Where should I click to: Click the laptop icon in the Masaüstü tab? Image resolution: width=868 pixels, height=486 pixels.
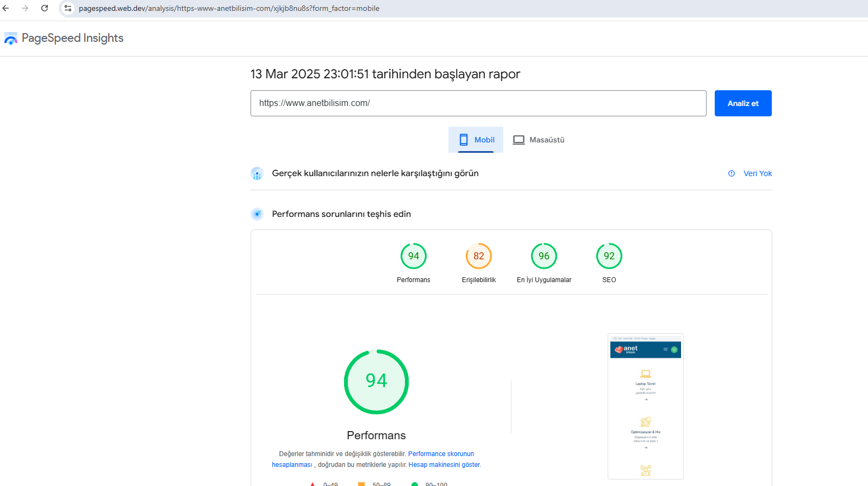click(519, 140)
